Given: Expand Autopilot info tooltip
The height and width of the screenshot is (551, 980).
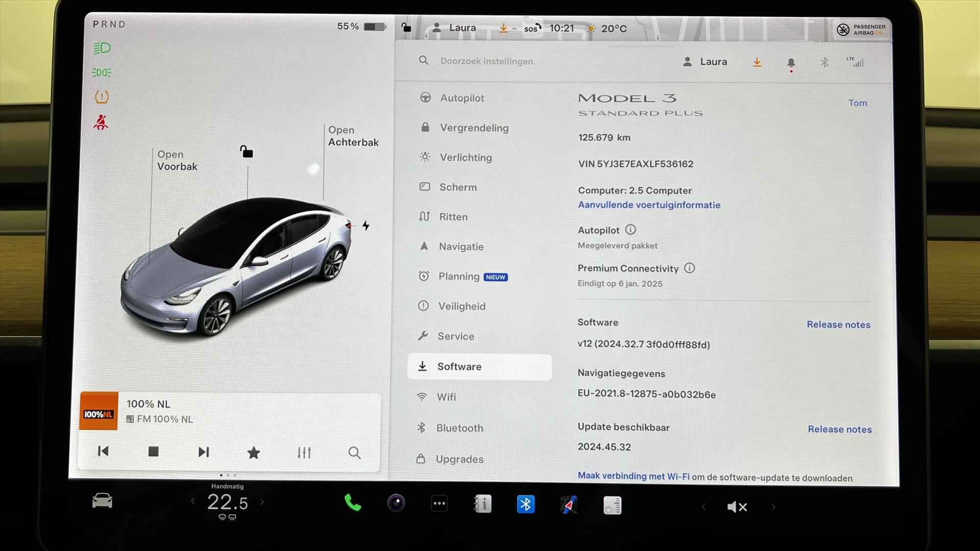Looking at the screenshot, I should tap(629, 230).
